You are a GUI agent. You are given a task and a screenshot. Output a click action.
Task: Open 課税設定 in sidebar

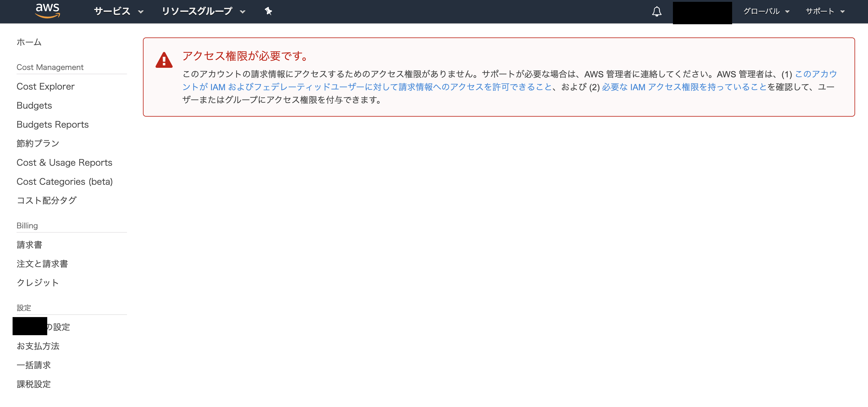point(34,384)
